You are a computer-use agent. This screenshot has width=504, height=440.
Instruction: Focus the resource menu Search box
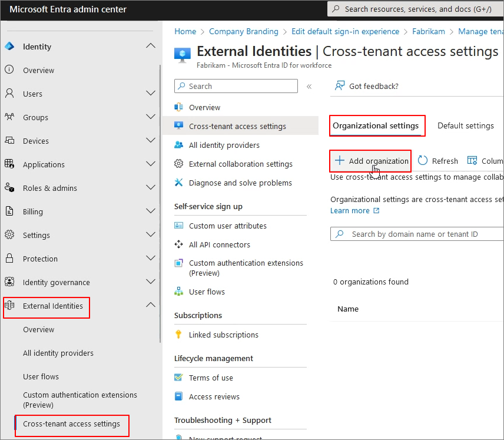(x=236, y=86)
